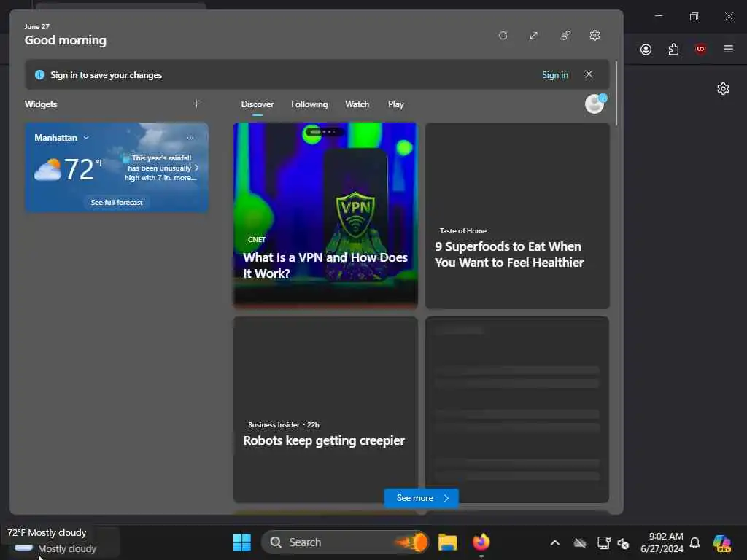This screenshot has height=560, width=747.
Task: Follow the Sign in link
Action: [x=555, y=75]
